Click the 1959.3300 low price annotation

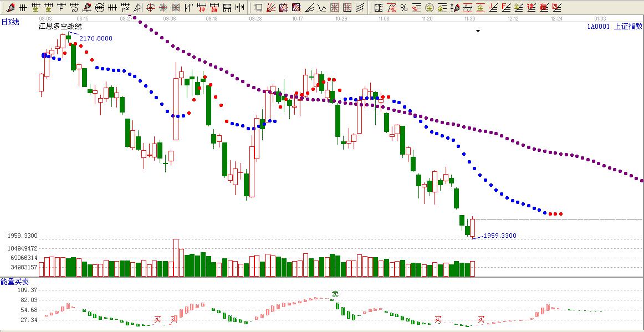pos(499,236)
